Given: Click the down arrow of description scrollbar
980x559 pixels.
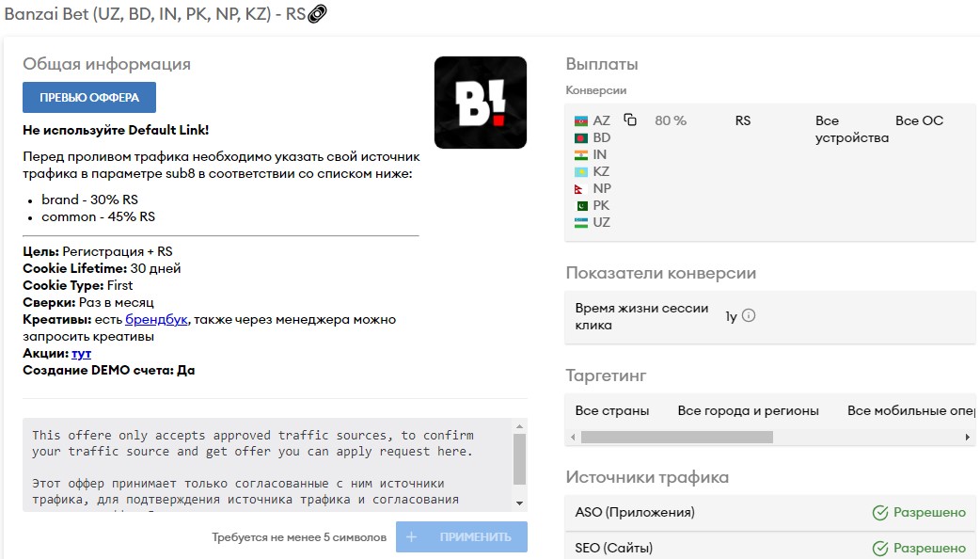Looking at the screenshot, I should pyautogui.click(x=519, y=503).
